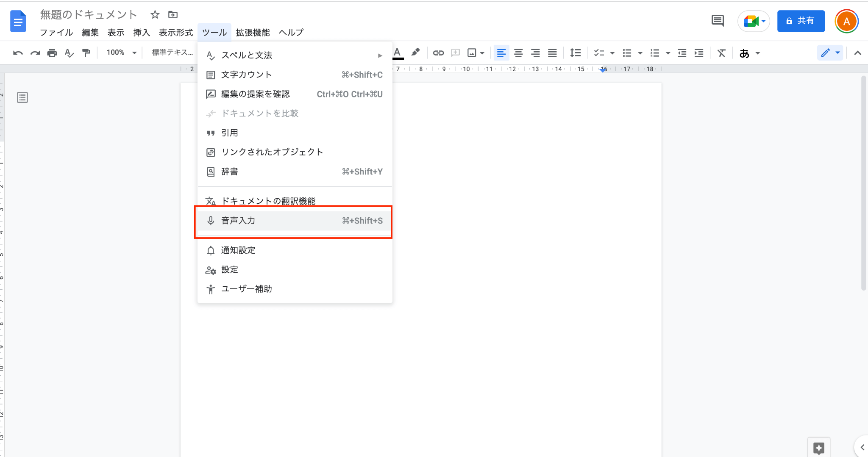This screenshot has height=457, width=868.
Task: Open the 挿入 menu
Action: click(142, 33)
